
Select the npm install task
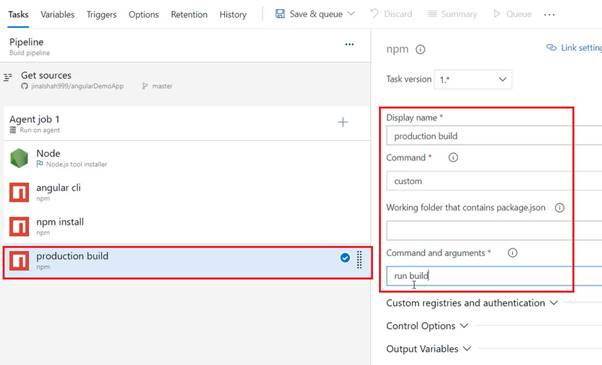tap(187, 226)
